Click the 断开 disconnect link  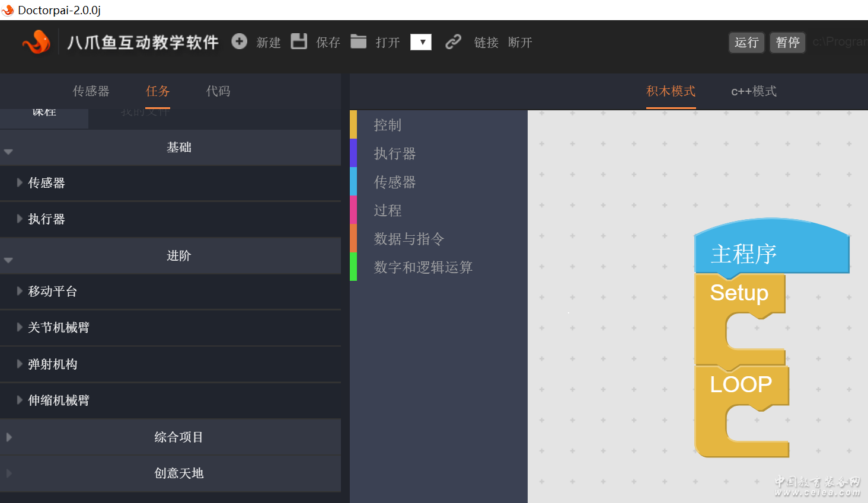[x=519, y=43]
